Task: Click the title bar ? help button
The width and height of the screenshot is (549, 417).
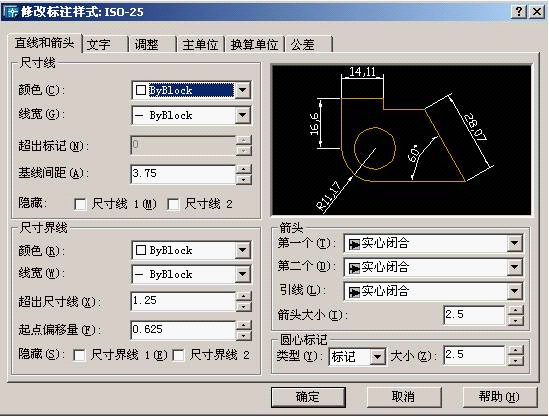Action: (519, 12)
